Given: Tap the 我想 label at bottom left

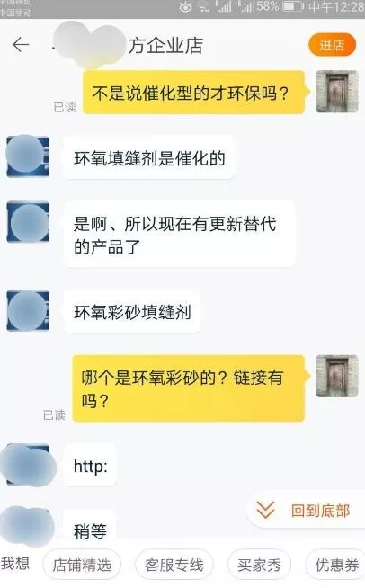Looking at the screenshot, I should (x=15, y=564).
